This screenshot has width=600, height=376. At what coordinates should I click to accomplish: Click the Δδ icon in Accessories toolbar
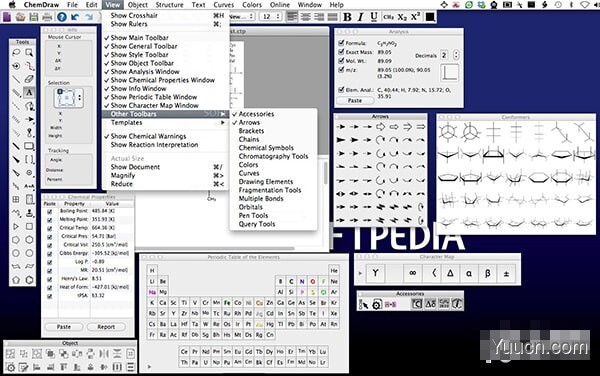[x=430, y=304]
